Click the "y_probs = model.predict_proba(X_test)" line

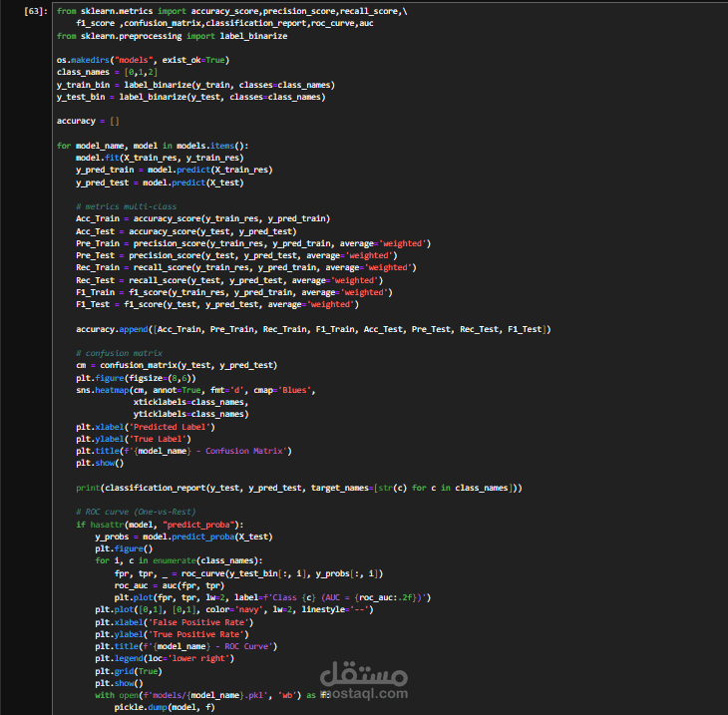click(x=183, y=536)
